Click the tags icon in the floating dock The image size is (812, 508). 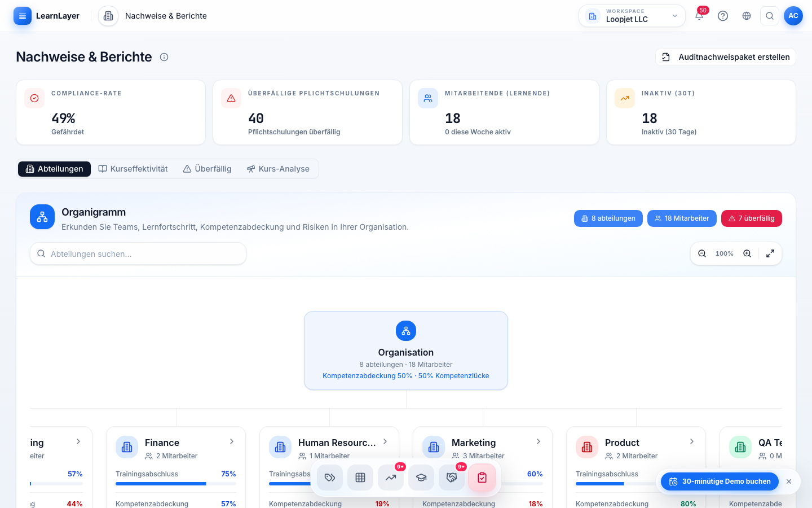click(330, 478)
